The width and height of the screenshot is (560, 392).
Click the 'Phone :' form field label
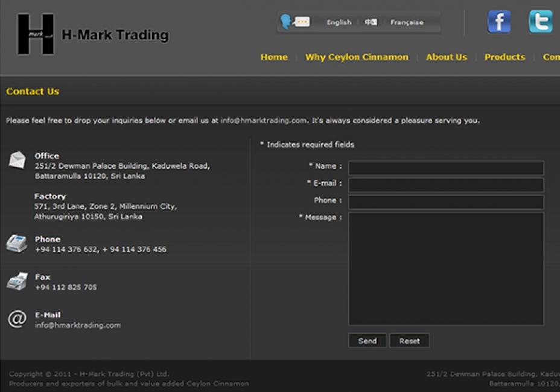328,200
